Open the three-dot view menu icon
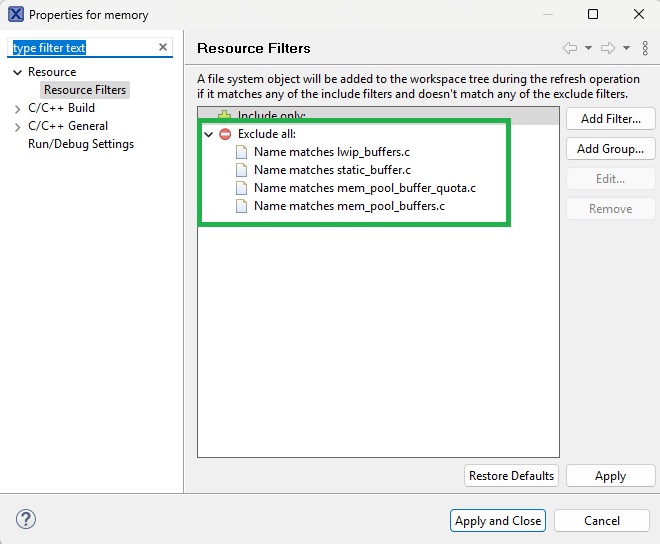 point(645,48)
